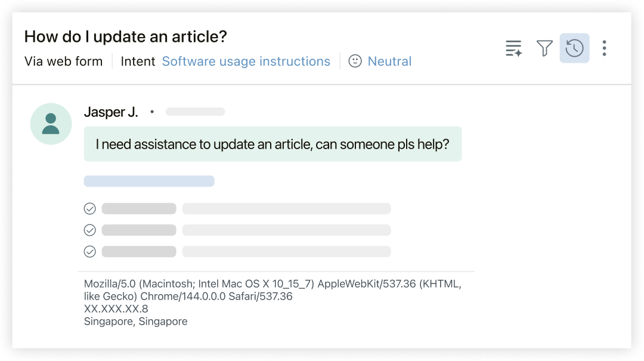Click the filter icon in the toolbar
644x361 pixels.
[544, 48]
